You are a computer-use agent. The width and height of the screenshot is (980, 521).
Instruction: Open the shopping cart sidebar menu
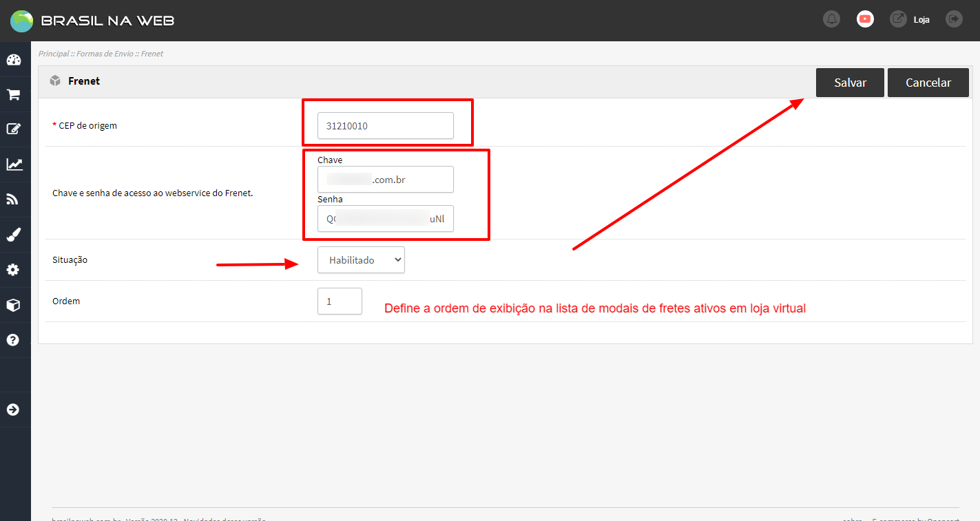[x=14, y=95]
